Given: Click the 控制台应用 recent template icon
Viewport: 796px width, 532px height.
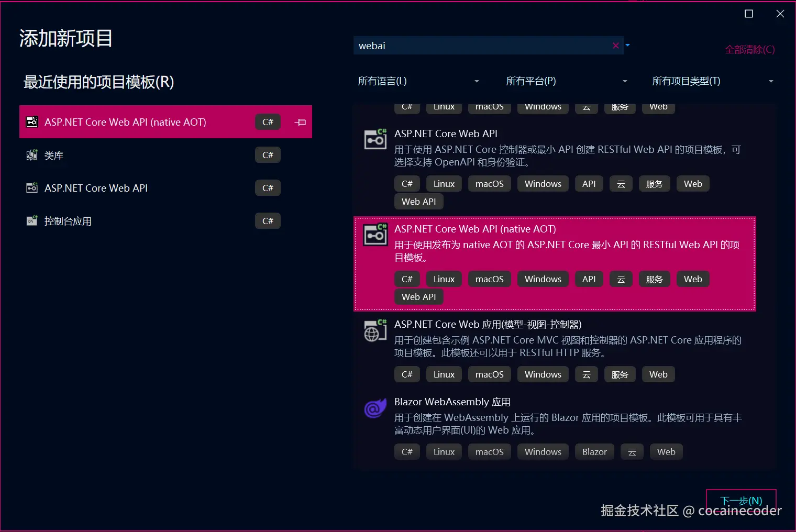Looking at the screenshot, I should coord(32,221).
